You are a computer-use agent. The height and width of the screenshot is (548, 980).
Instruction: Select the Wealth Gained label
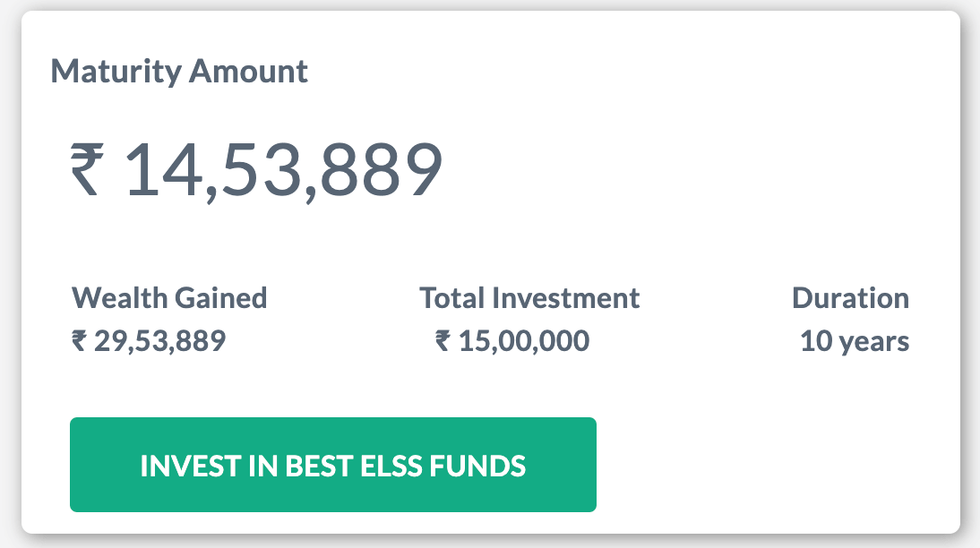pyautogui.click(x=169, y=297)
